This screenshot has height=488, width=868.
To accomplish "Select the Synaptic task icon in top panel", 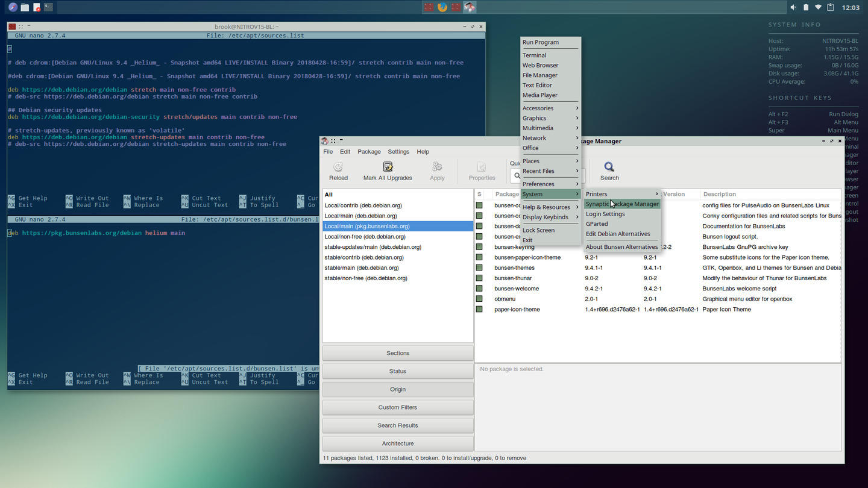I will [470, 7].
